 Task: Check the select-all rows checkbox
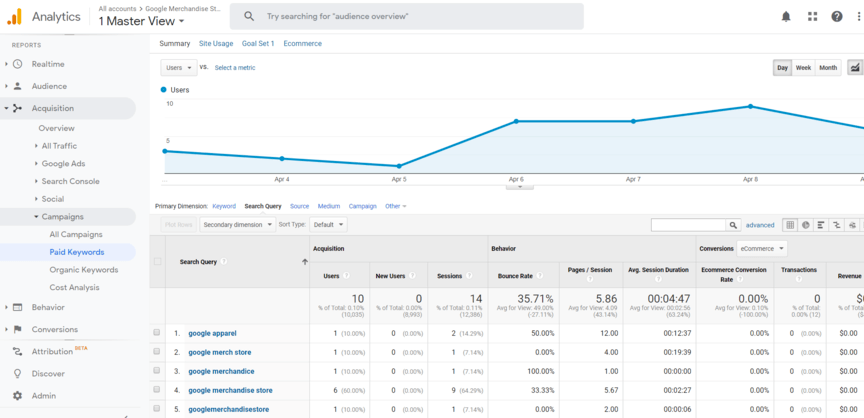(x=158, y=262)
